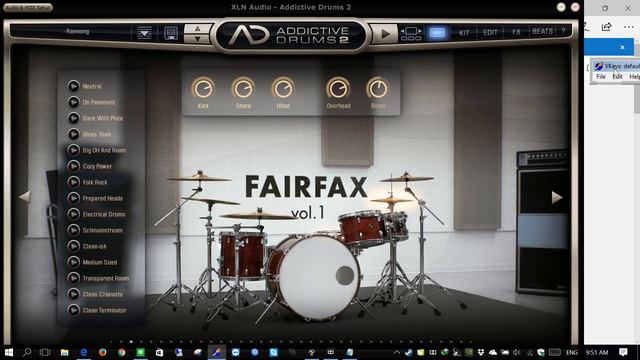Open Windows taskbar search
This screenshot has width=640, height=360.
pos(27,352)
